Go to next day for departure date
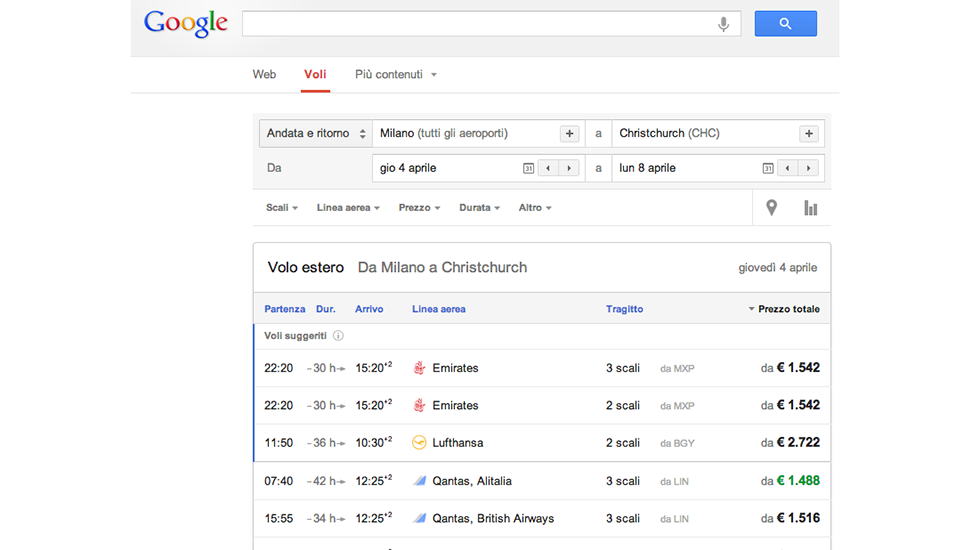The image size is (980, 550). tap(569, 168)
